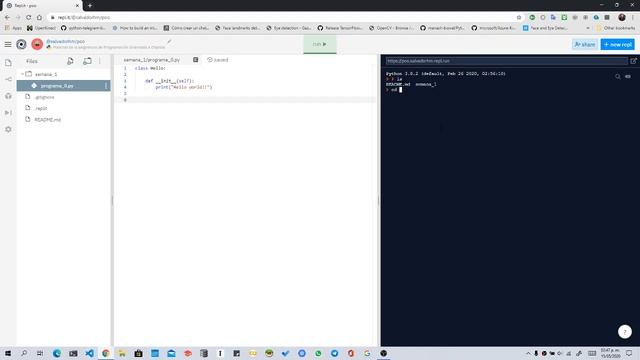Open notification center in taskbar

click(629, 353)
